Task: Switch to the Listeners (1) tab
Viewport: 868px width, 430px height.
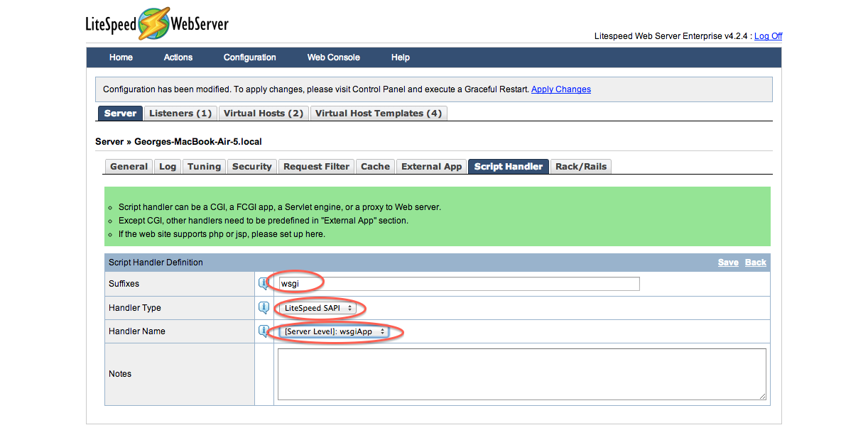Action: tap(180, 114)
